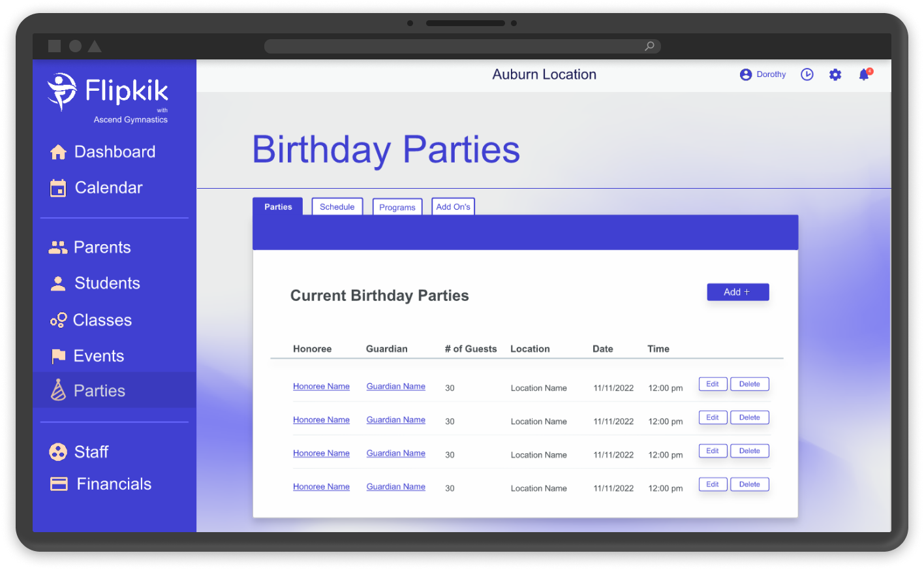Click the Calendar icon in sidebar
Viewport: 924px width, 570px height.
tap(58, 188)
